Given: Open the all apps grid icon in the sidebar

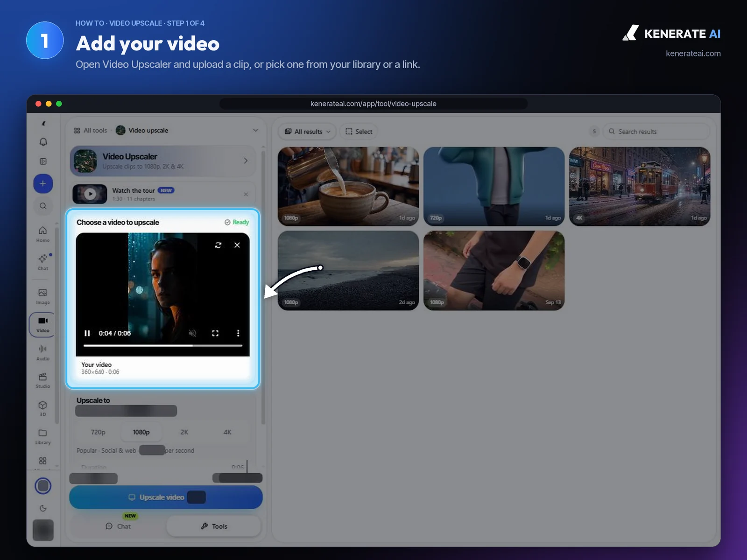Looking at the screenshot, I should (x=43, y=461).
